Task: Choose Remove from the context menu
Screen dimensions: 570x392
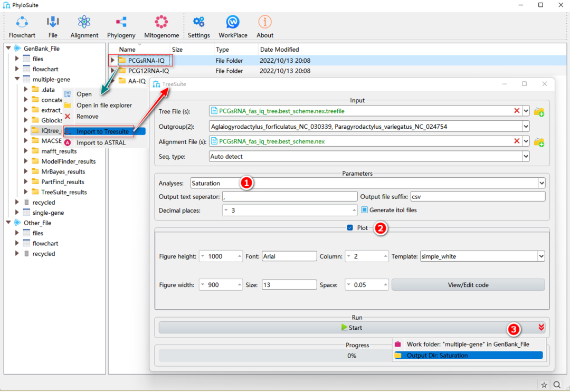Action: (87, 117)
